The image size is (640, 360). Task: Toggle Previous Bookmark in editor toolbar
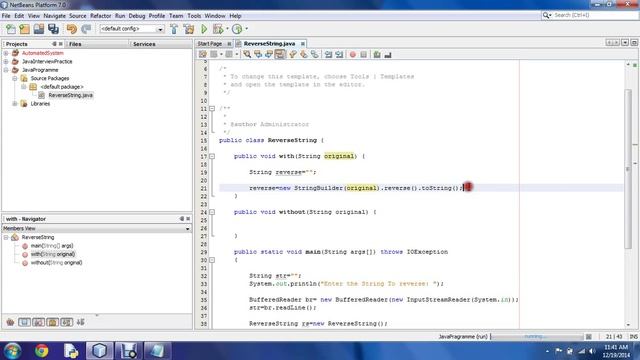(x=293, y=54)
